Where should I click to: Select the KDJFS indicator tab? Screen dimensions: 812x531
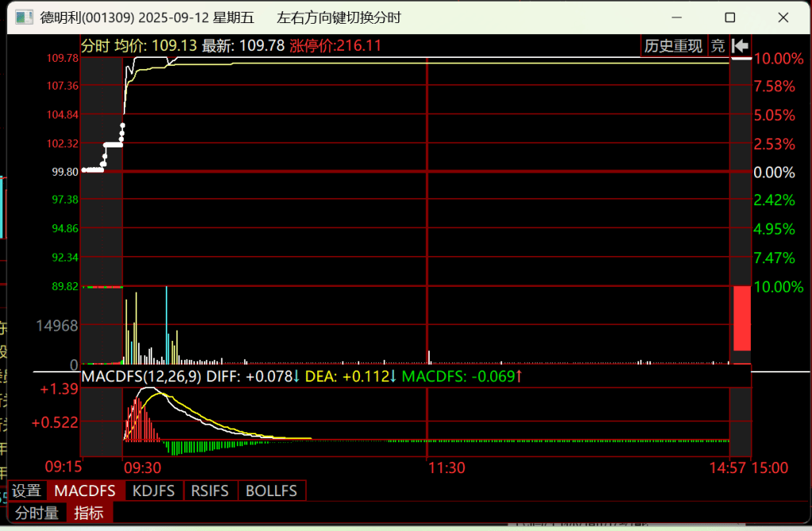click(153, 491)
